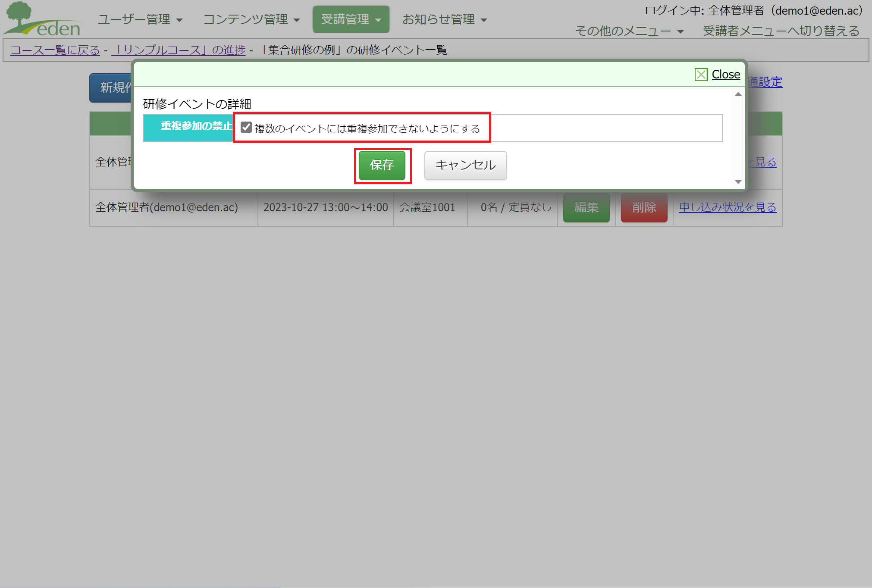
Task: Switch to 受講者メニューへ切り替える
Action: pos(781,31)
